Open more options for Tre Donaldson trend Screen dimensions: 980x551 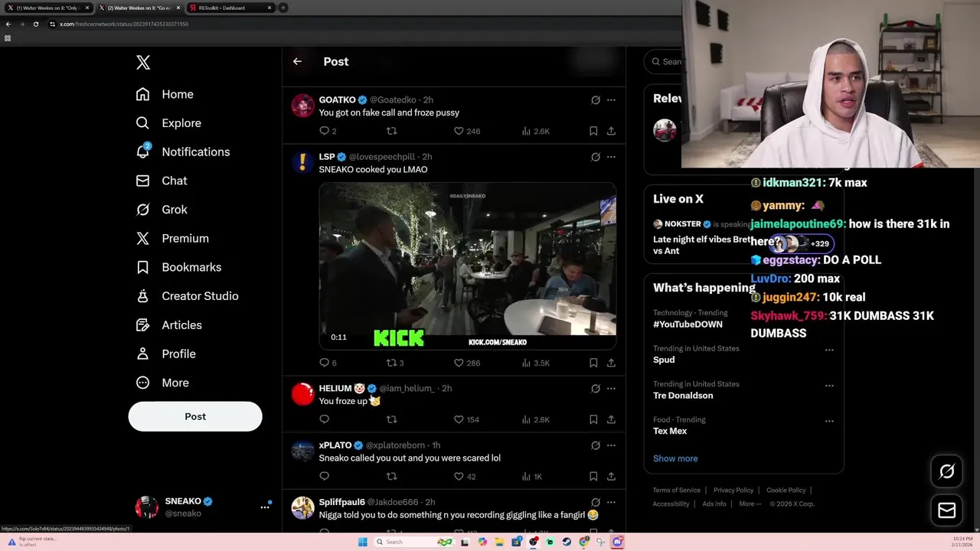(829, 386)
